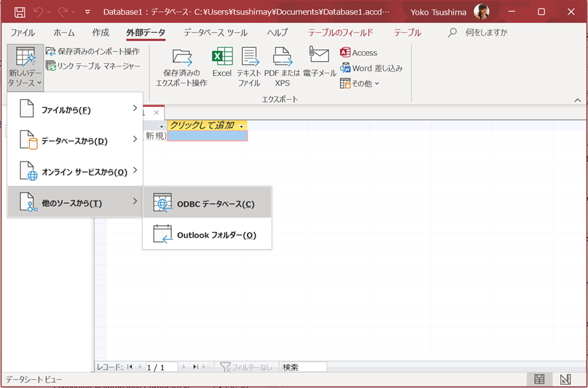Select ODBC データベース menu entry
This screenshot has width=588, height=388.
[207, 203]
